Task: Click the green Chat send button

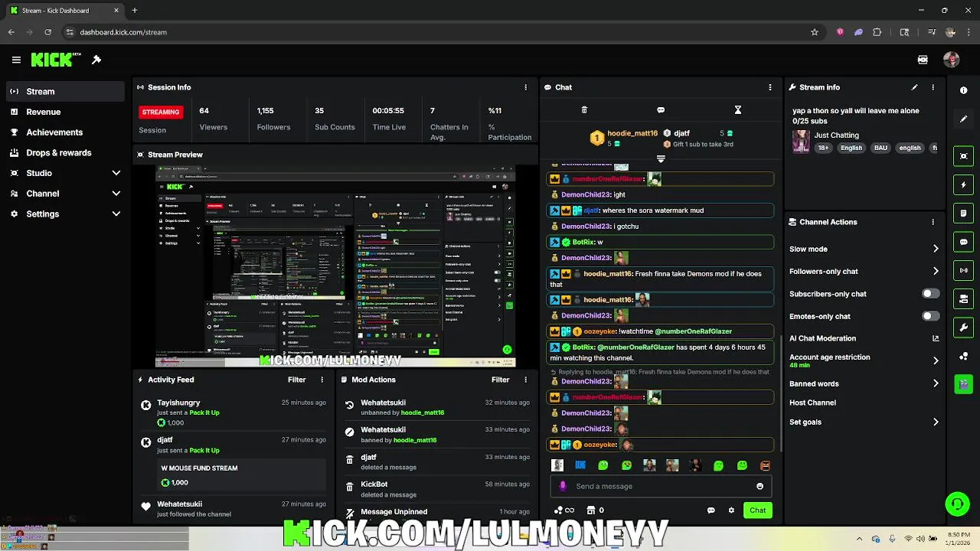Action: coord(757,510)
